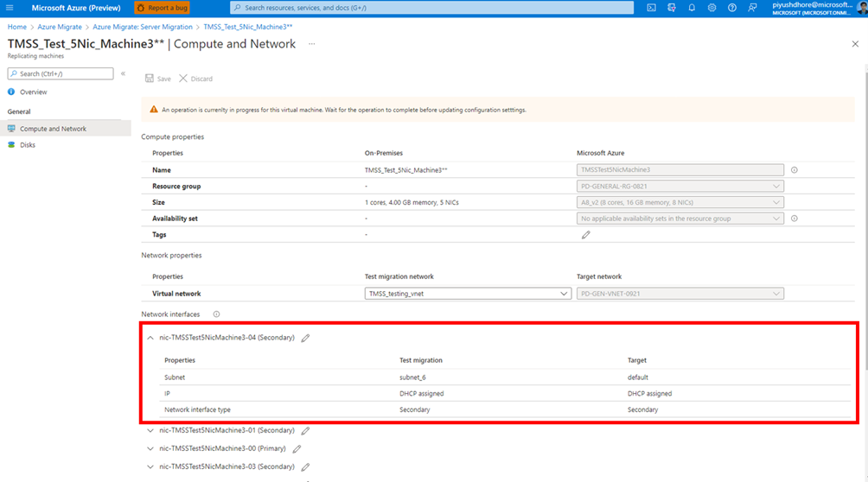Focus the global search resources box
This screenshot has width=868, height=482.
point(431,8)
